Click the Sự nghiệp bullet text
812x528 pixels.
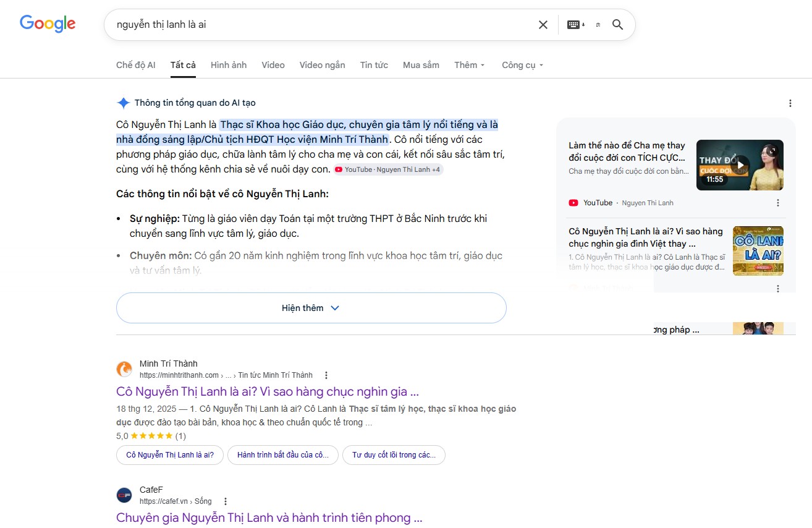[309, 226]
